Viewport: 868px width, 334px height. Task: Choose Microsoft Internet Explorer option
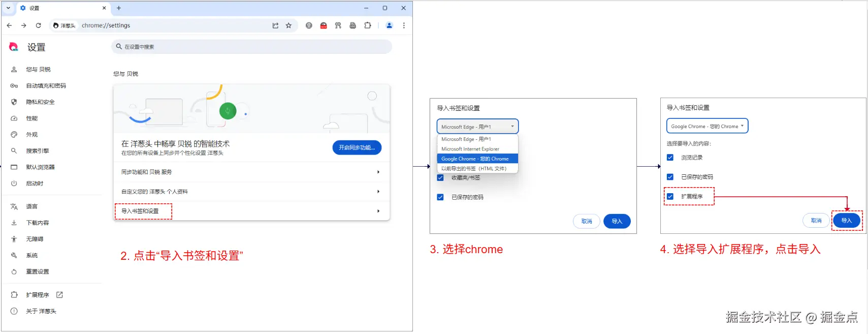pyautogui.click(x=477, y=149)
